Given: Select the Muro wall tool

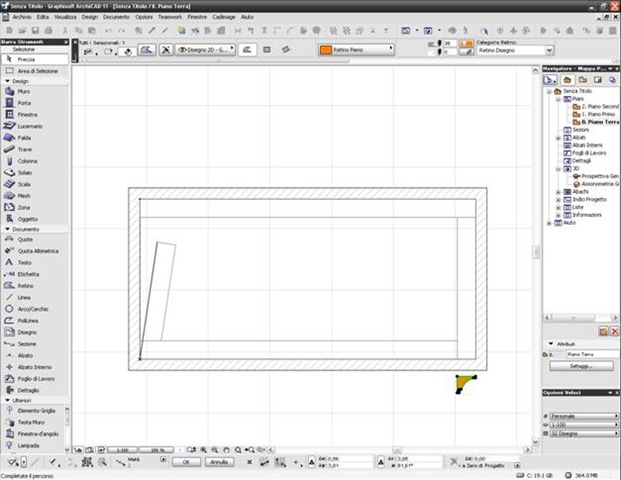Looking at the screenshot, I should point(24,91).
